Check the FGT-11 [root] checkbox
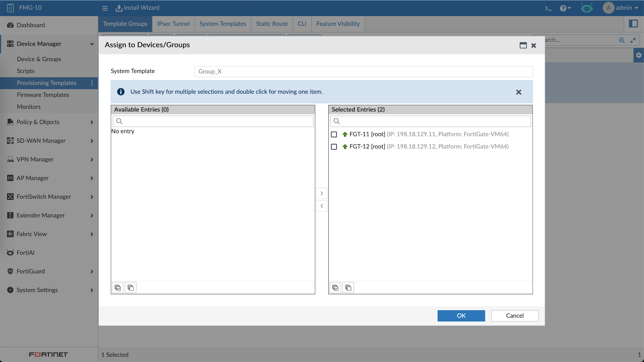 (334, 134)
